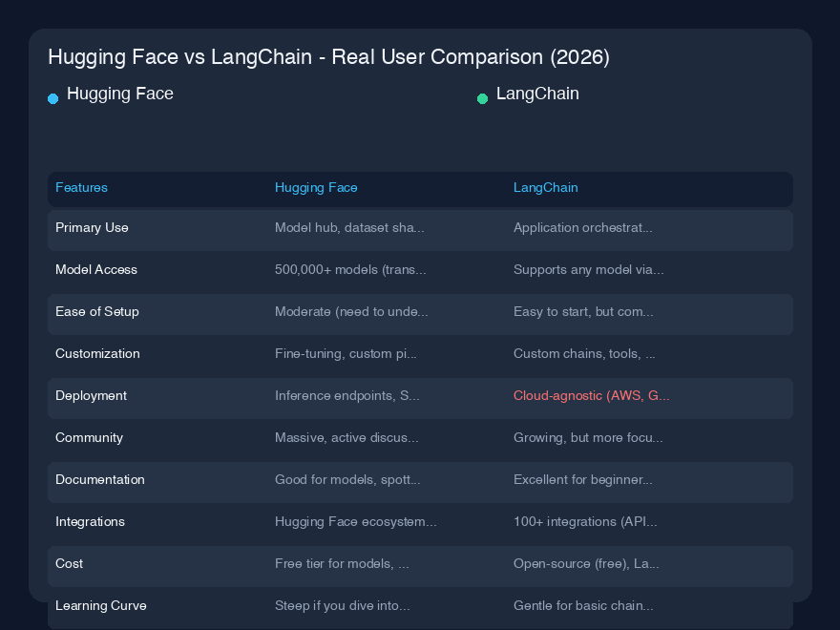Select the Hugging Face legend label
The width and height of the screenshot is (840, 630).
[120, 94]
